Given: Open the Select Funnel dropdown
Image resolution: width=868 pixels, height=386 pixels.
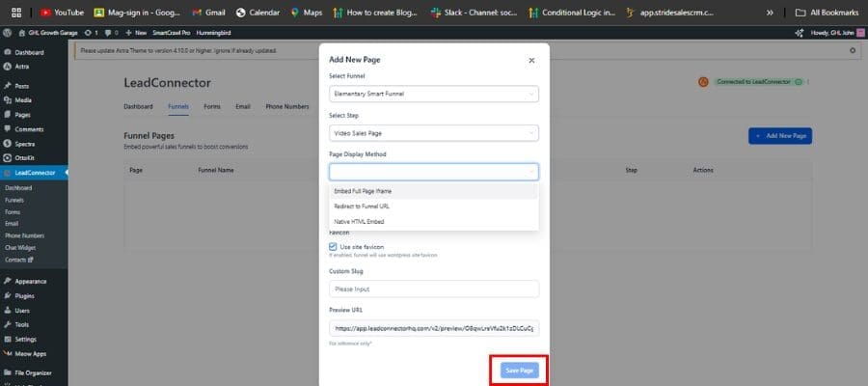Looking at the screenshot, I should [433, 94].
